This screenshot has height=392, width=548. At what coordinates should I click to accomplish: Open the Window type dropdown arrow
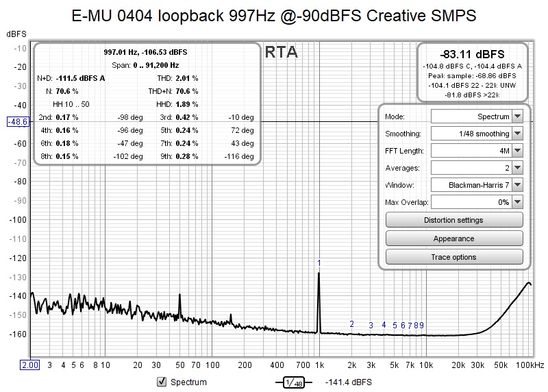point(518,184)
